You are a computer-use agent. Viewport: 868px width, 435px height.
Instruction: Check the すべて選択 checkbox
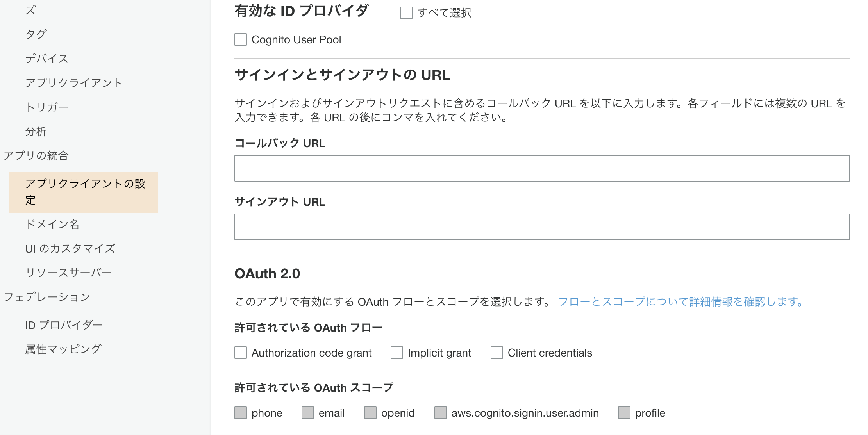click(406, 13)
